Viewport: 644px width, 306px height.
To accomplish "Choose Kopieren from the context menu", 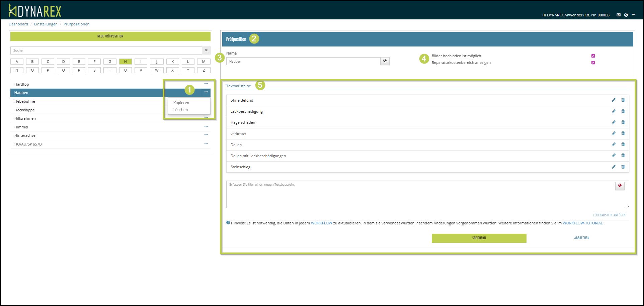I will 181,103.
